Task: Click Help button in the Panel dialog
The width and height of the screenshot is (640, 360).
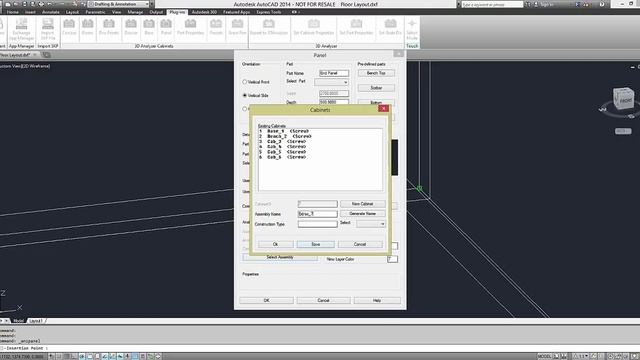Action: coord(377,300)
